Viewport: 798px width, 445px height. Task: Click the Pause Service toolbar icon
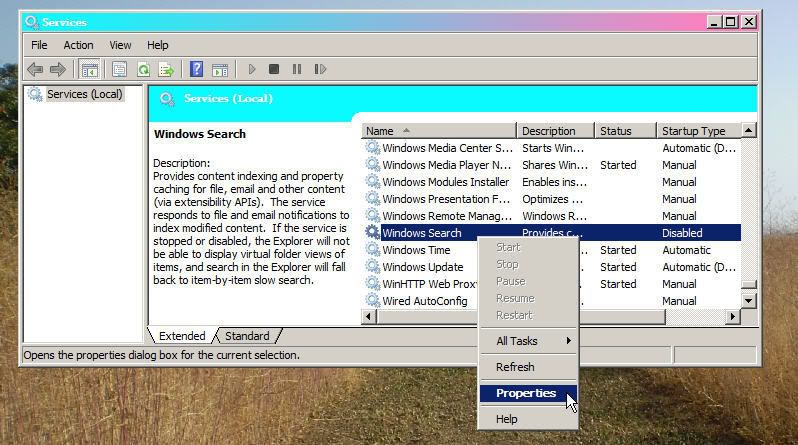point(297,69)
